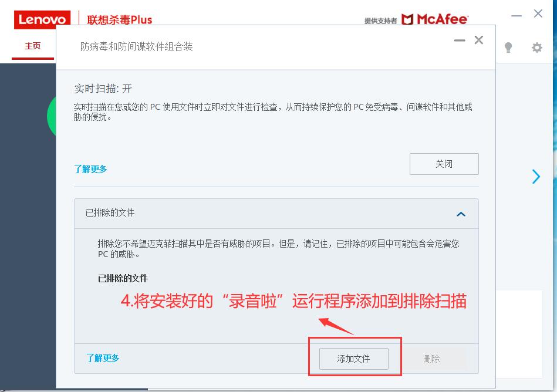
Task: Click the 联想杀毒Plus title text
Action: point(119,20)
